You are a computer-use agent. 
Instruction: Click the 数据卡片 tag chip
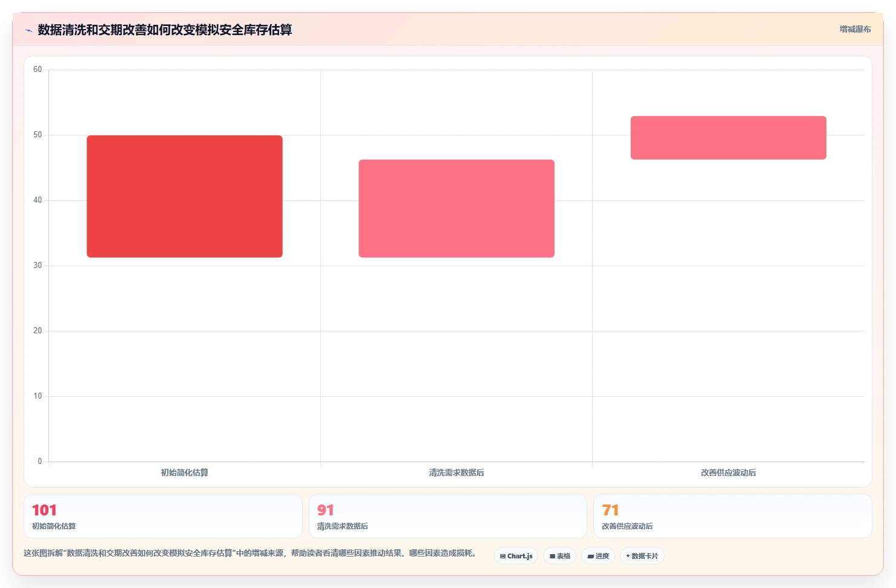pyautogui.click(x=642, y=556)
